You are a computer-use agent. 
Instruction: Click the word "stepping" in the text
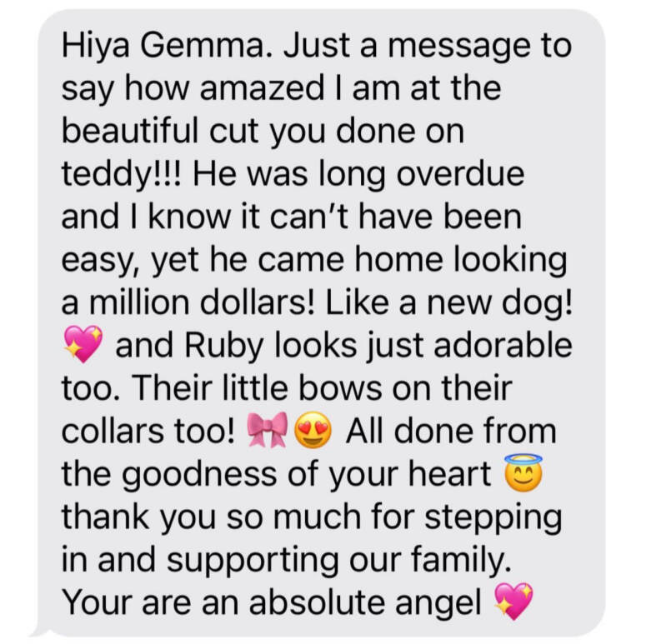click(x=493, y=520)
